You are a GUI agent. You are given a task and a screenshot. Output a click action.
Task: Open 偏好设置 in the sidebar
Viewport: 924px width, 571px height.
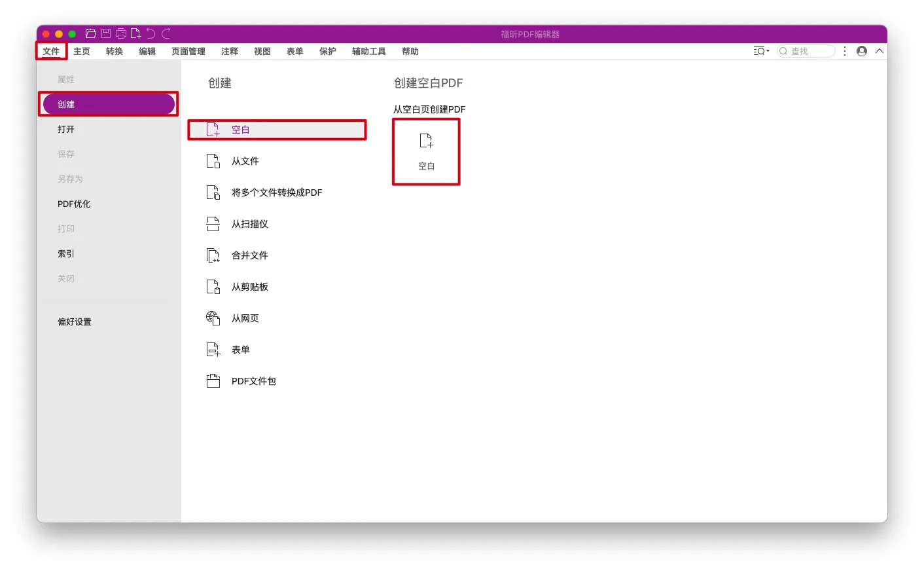pos(75,322)
